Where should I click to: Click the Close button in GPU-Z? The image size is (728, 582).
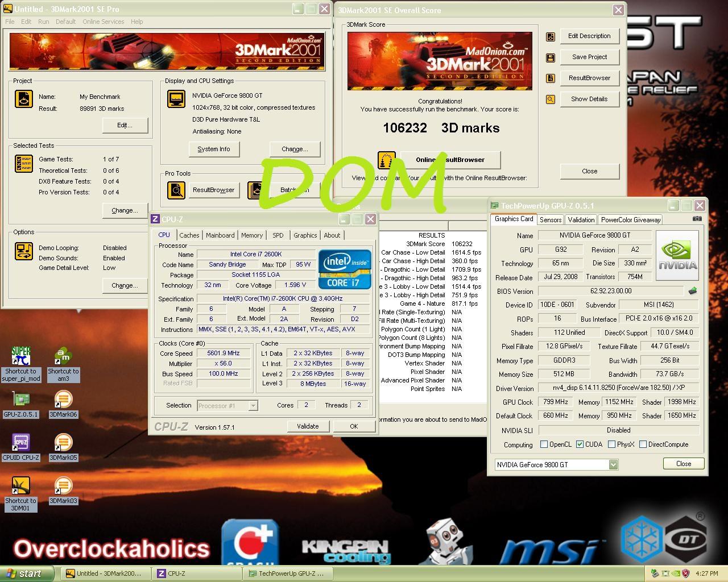point(684,464)
